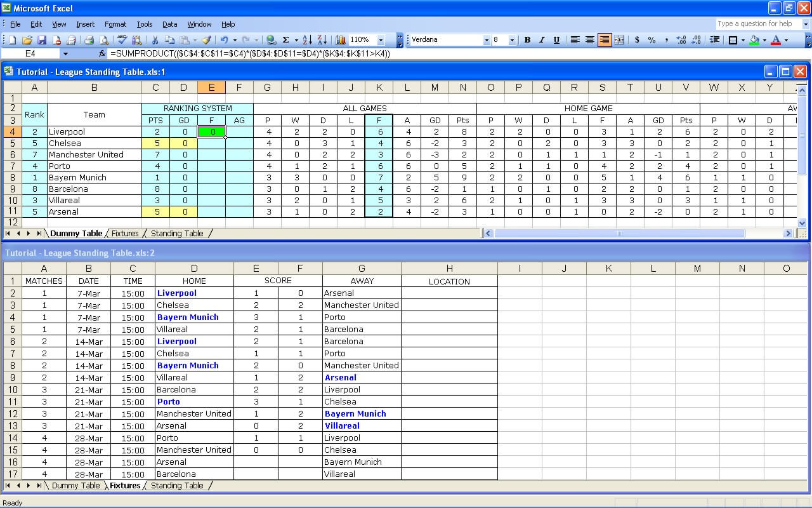
Task: Apply Comma style formatting
Action: point(667,40)
